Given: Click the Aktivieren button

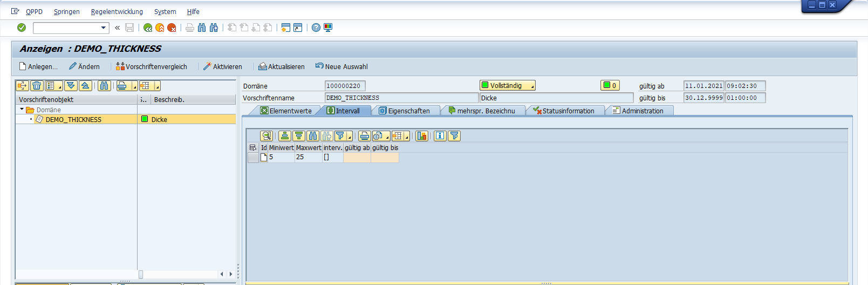Looking at the screenshot, I should pos(222,66).
